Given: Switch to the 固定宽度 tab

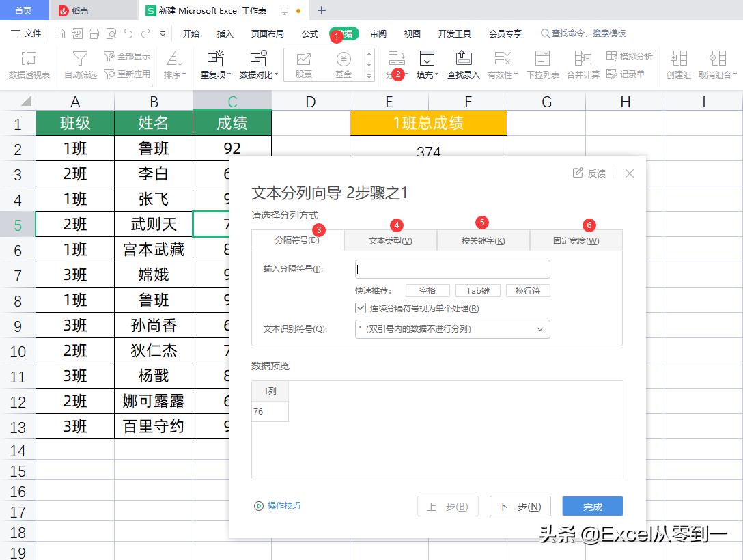Looking at the screenshot, I should coord(575,240).
